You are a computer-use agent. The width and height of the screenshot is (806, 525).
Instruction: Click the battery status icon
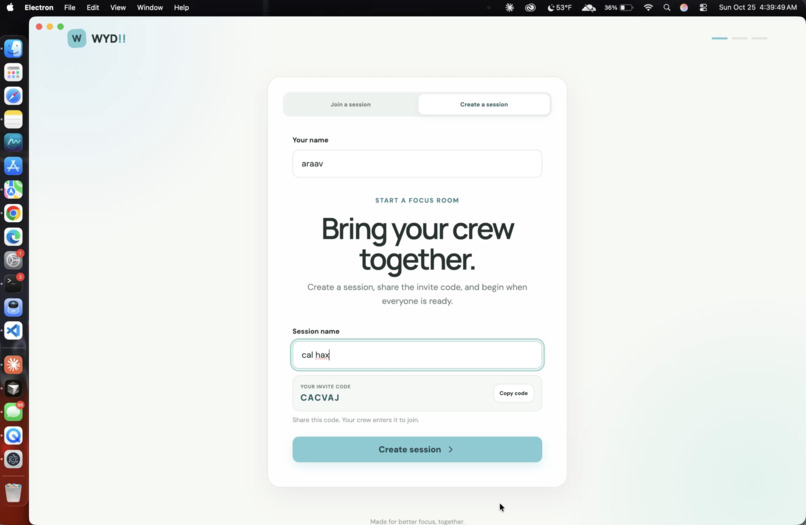[x=626, y=7]
